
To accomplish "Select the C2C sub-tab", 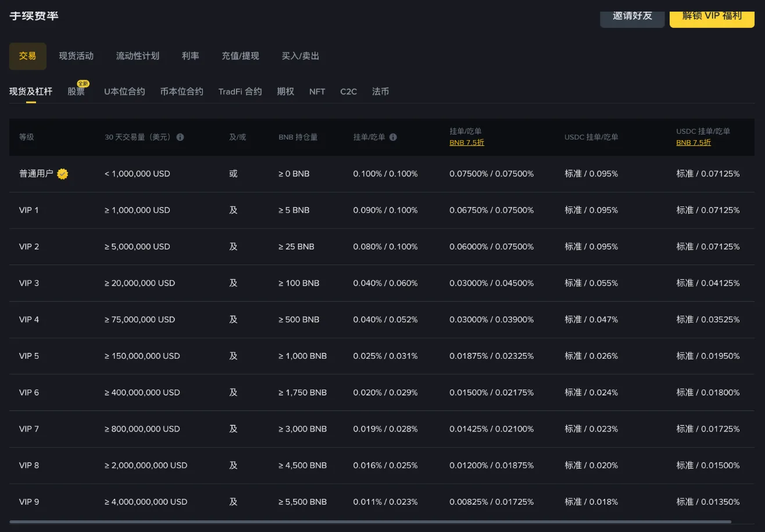I will pos(349,92).
